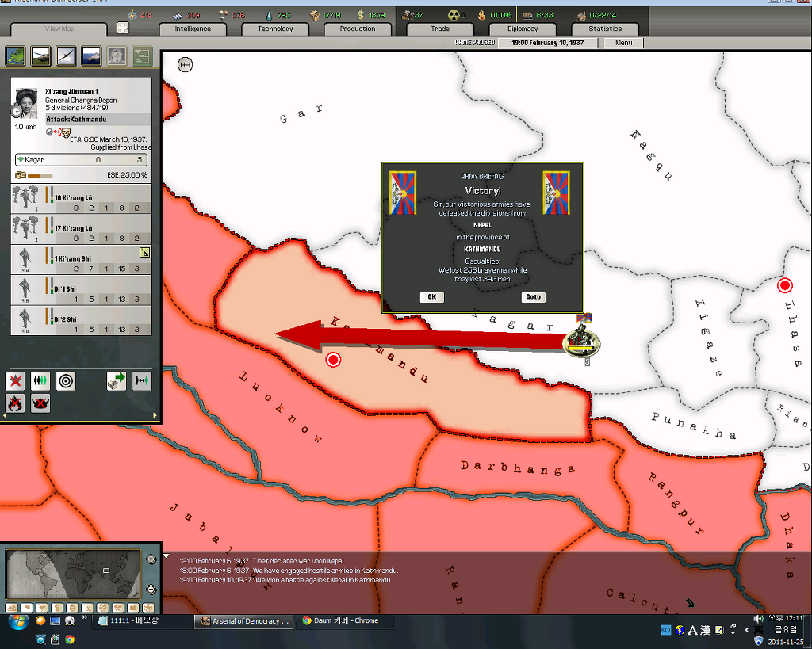Switch to terrain map mode mountain icon
The height and width of the screenshot is (649, 812).
[x=11, y=608]
